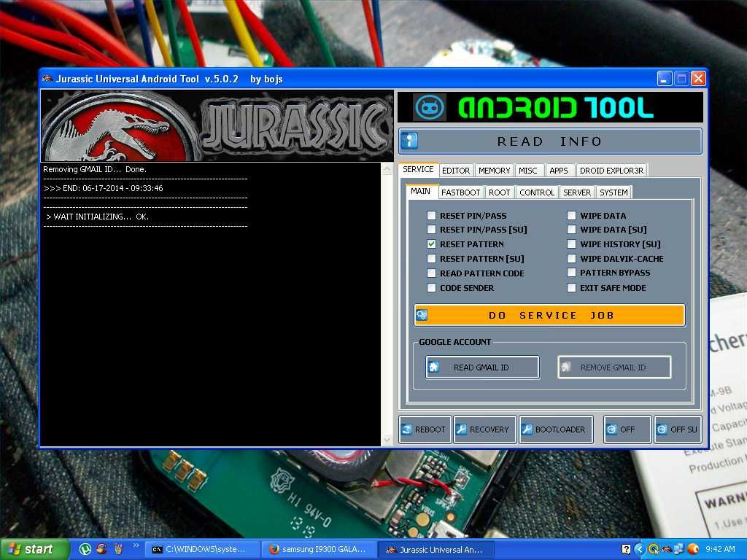Click the Reboot icon button

(x=406, y=429)
